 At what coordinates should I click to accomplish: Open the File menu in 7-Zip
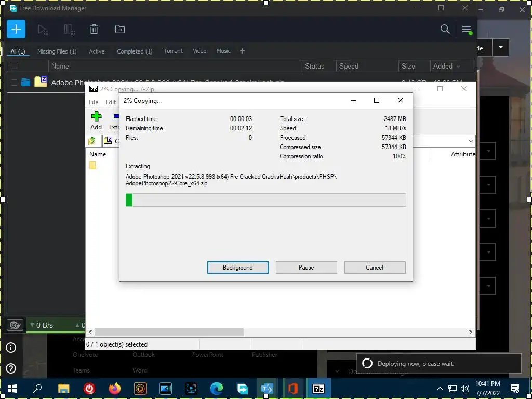pyautogui.click(x=94, y=102)
